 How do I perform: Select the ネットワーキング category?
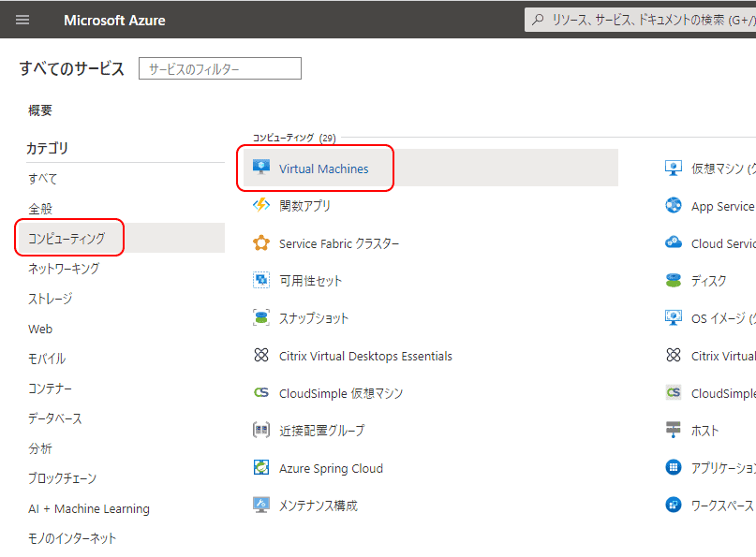[64, 269]
